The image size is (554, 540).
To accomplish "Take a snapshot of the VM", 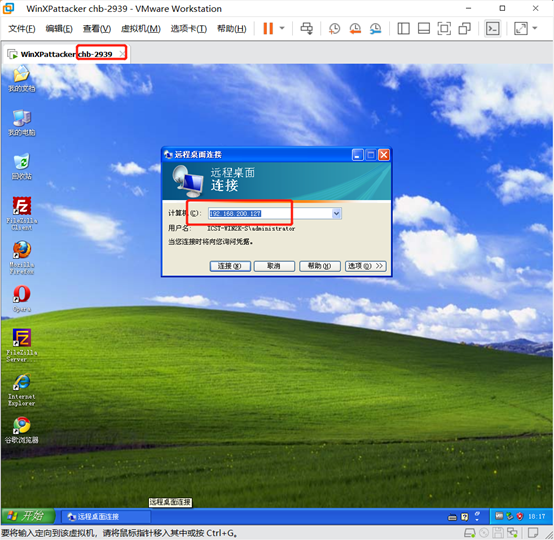I will [334, 28].
